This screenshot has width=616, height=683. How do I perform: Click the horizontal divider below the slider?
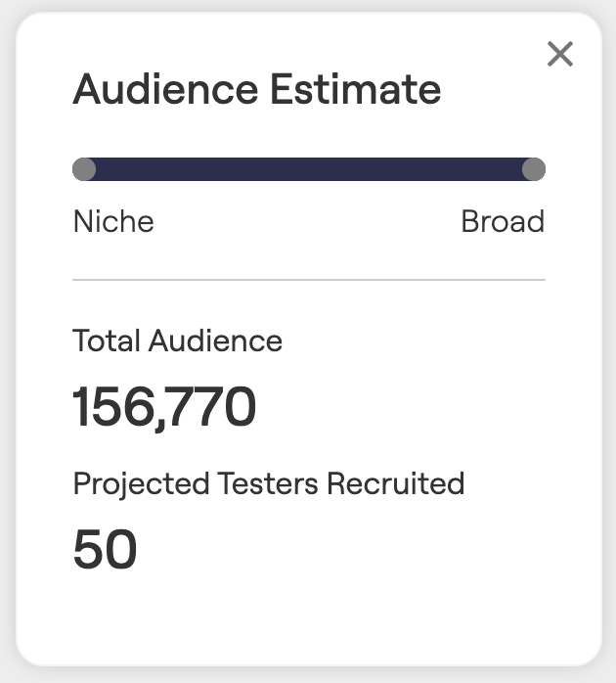tap(309, 280)
